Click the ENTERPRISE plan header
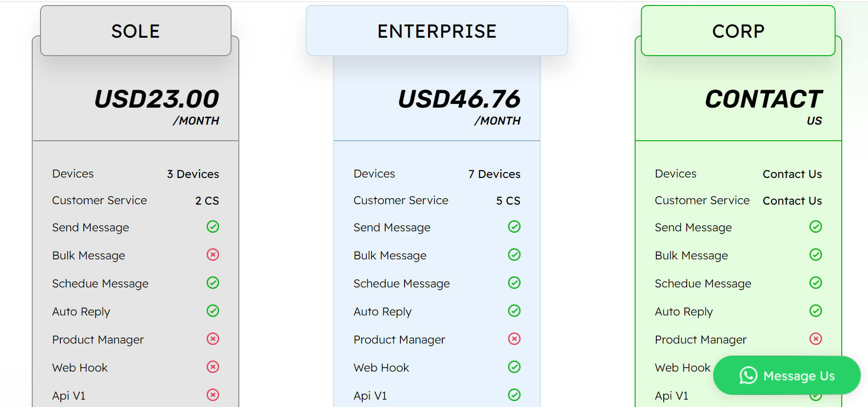Image resolution: width=868 pixels, height=407 pixels. (x=437, y=31)
